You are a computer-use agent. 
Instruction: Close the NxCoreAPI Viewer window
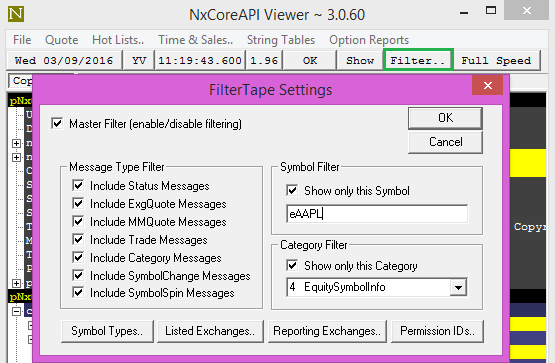pyautogui.click(x=526, y=10)
